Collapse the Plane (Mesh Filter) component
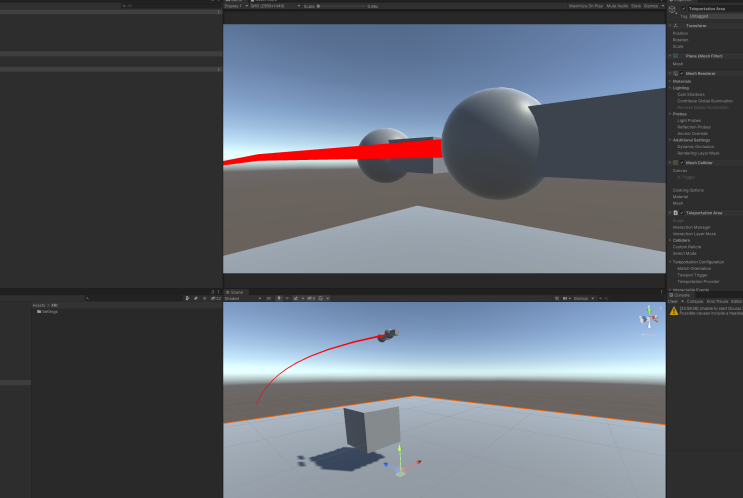 (x=670, y=56)
